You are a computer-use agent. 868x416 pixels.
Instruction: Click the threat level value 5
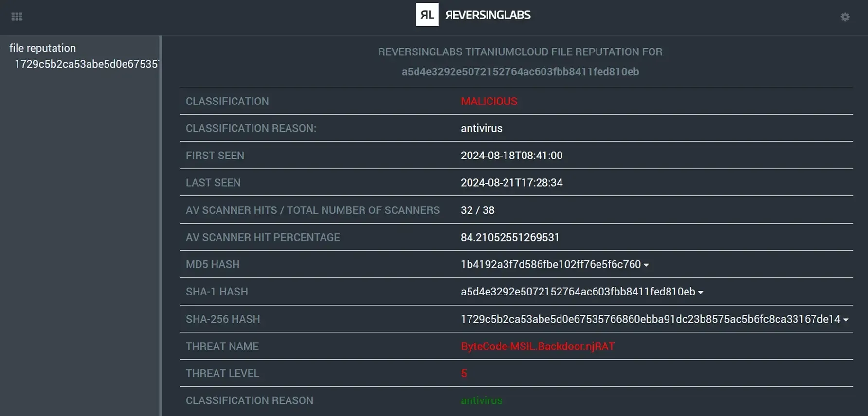pyautogui.click(x=464, y=373)
